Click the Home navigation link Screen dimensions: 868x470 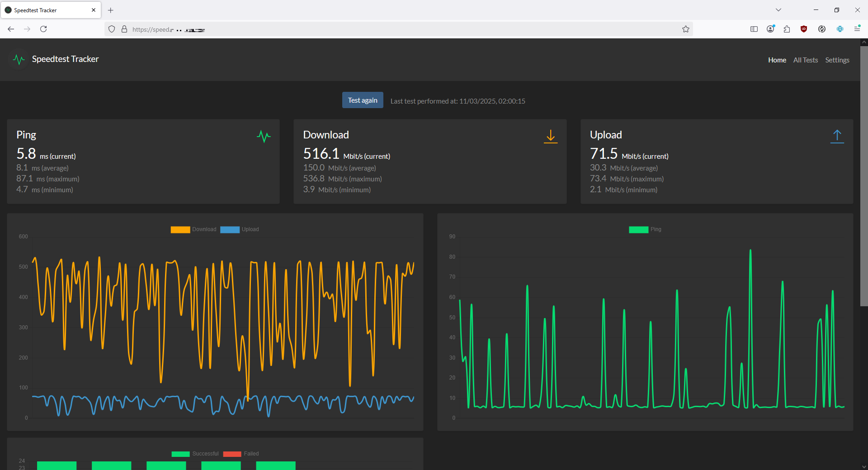click(777, 60)
